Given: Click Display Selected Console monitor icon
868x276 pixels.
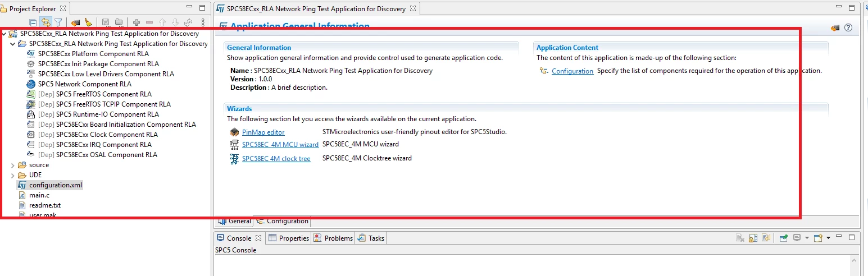Looking at the screenshot, I should click(x=797, y=238).
